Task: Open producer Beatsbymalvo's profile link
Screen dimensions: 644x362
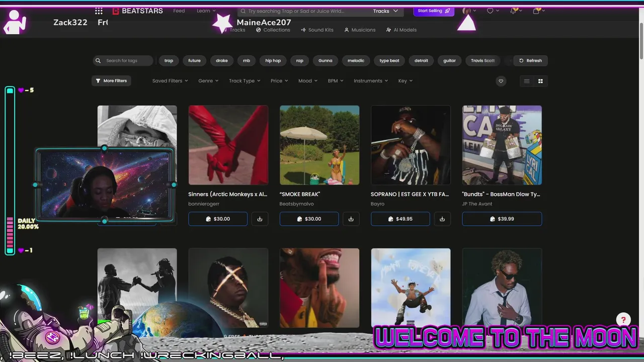Action: (296, 204)
